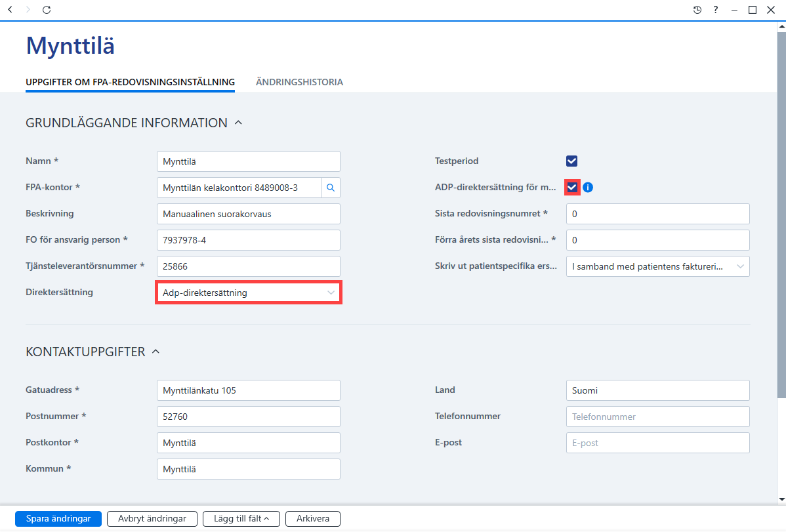Screen dimensions: 786x532
Task: Search FPA-kontor with the magnifier icon
Action: 331,188
